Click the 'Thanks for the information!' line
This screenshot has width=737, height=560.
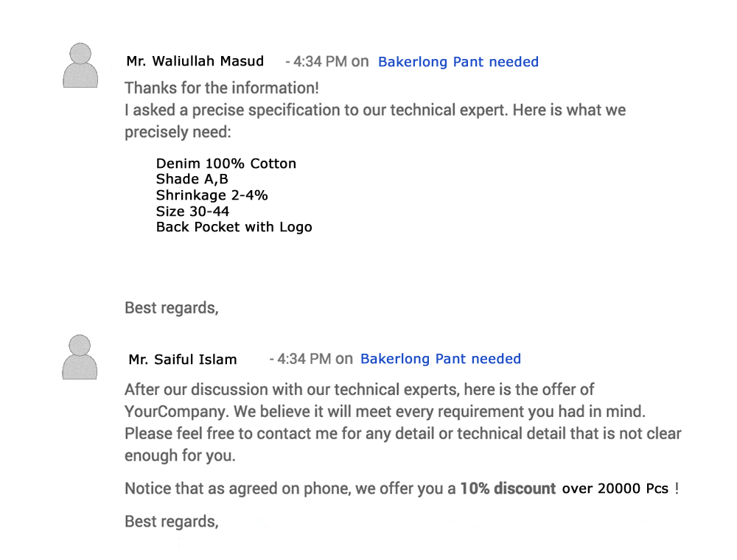pyautogui.click(x=221, y=88)
